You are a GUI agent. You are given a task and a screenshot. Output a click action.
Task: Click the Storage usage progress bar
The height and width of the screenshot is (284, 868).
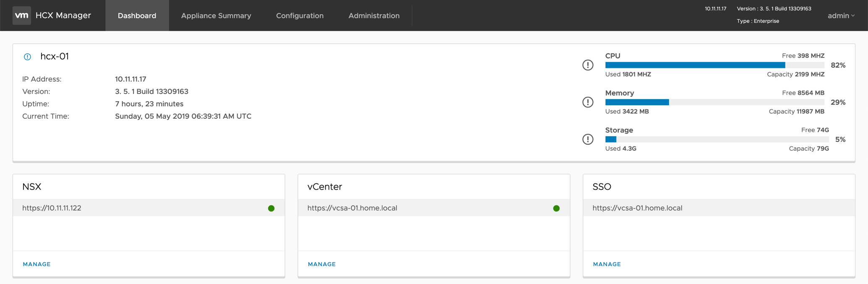[x=717, y=139]
